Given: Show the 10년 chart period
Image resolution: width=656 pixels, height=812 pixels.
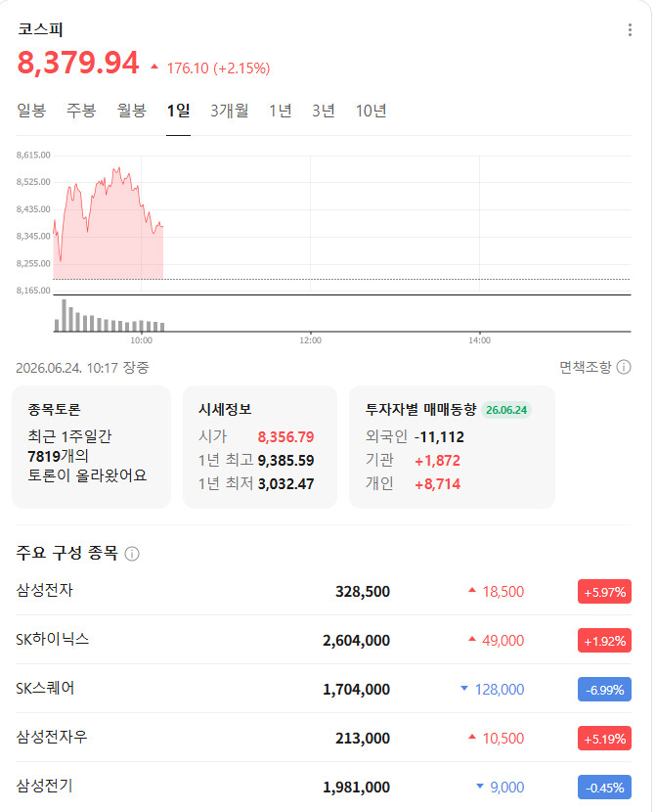Looking at the screenshot, I should click(371, 111).
